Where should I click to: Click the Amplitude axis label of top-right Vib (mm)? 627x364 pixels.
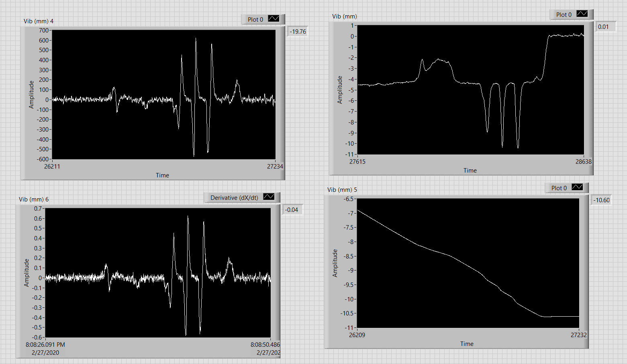pyautogui.click(x=340, y=89)
